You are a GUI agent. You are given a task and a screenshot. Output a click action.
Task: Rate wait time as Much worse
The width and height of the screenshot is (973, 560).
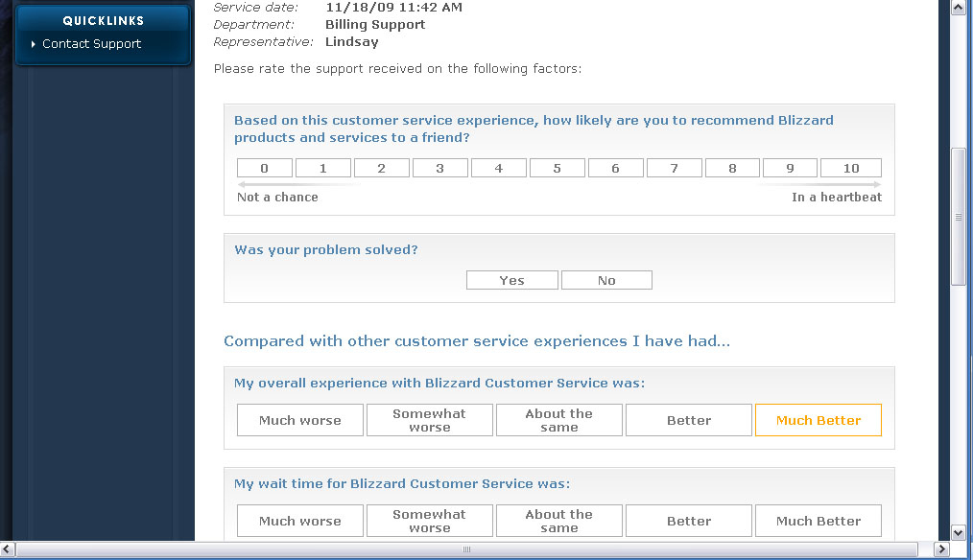(x=300, y=521)
